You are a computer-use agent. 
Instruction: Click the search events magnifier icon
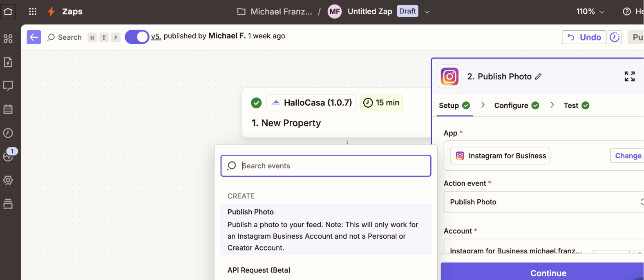pyautogui.click(x=232, y=165)
